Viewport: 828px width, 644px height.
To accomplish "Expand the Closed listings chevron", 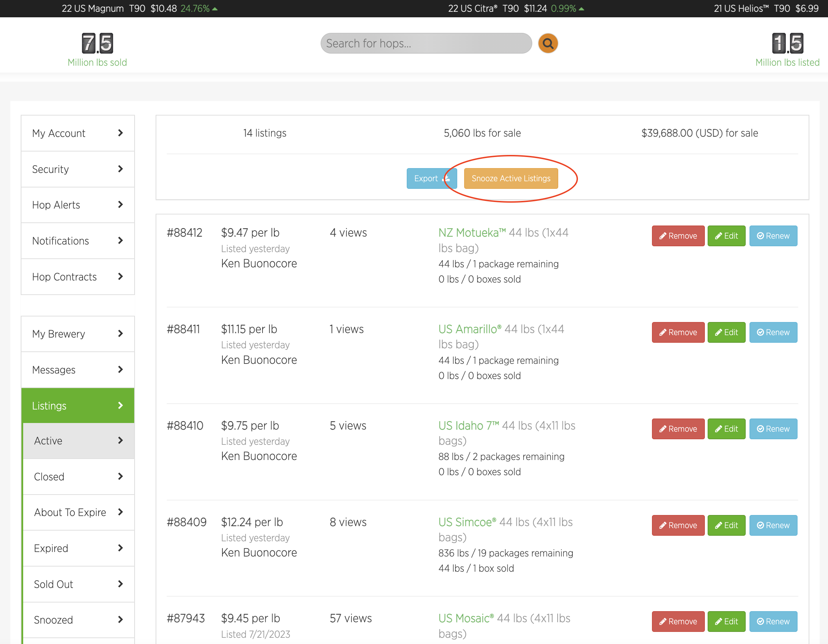I will (x=121, y=477).
